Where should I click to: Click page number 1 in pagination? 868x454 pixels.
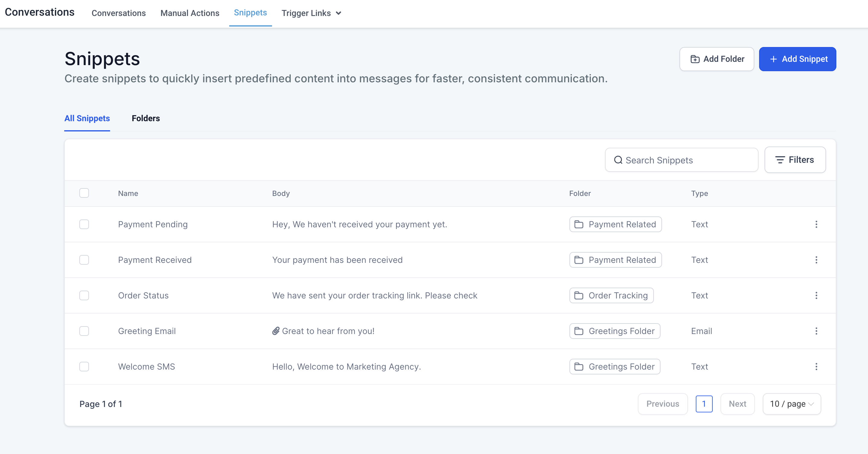704,404
